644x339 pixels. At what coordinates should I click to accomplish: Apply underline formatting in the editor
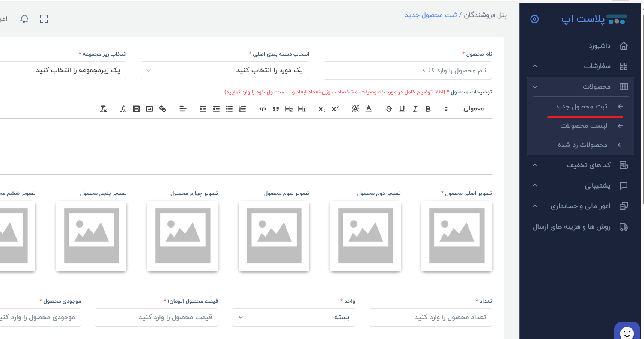click(x=402, y=109)
